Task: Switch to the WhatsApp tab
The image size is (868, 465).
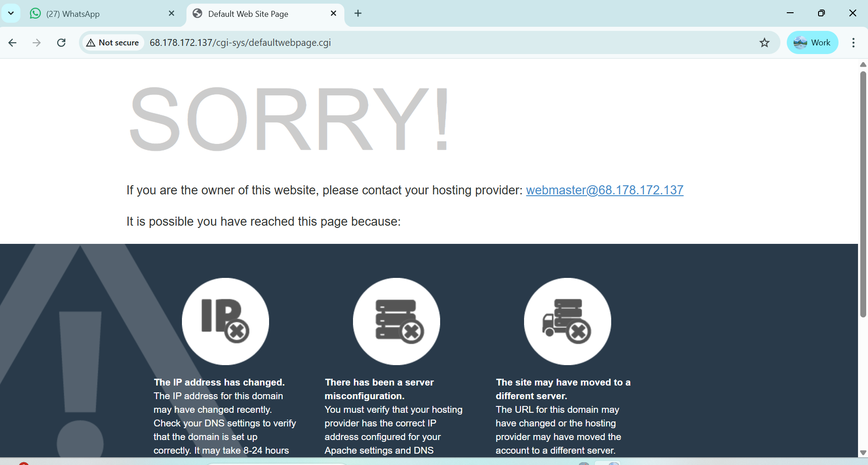Action: [x=91, y=14]
